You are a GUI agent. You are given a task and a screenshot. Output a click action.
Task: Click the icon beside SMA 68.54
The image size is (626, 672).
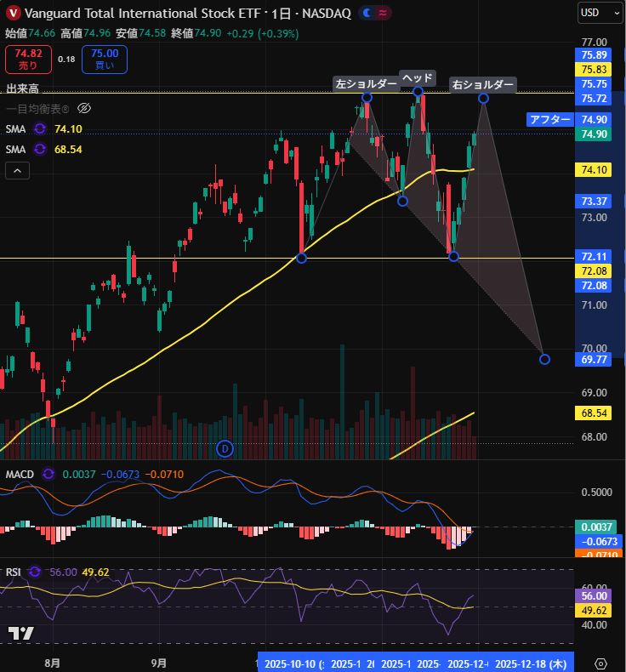point(40,149)
